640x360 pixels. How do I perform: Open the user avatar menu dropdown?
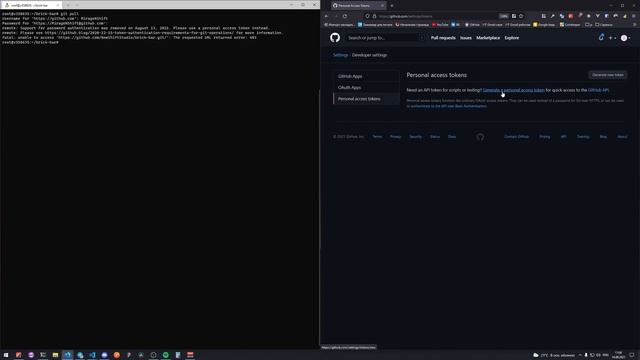[x=625, y=38]
